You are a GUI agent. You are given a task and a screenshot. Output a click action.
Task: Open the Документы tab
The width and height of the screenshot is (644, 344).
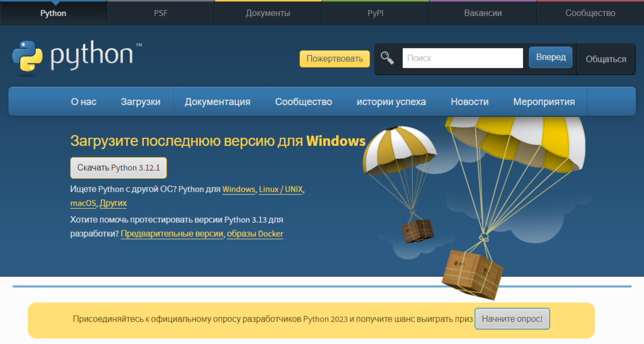click(x=268, y=12)
